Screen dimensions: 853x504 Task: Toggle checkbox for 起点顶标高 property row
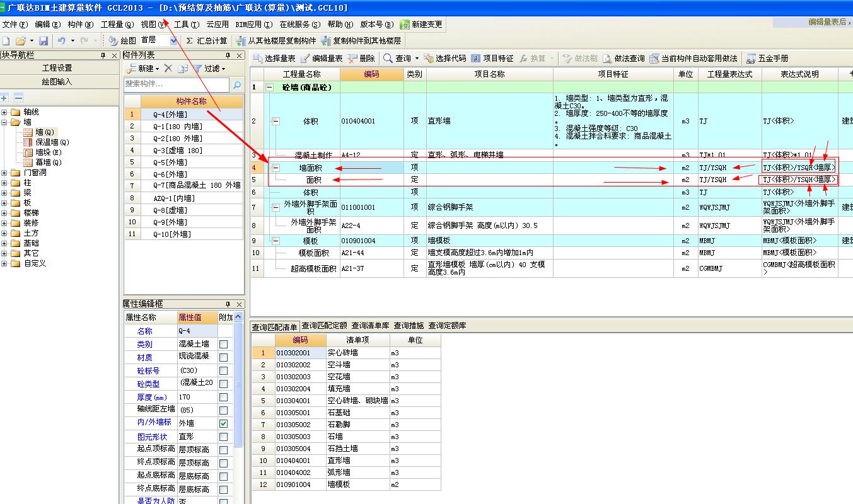(223, 450)
